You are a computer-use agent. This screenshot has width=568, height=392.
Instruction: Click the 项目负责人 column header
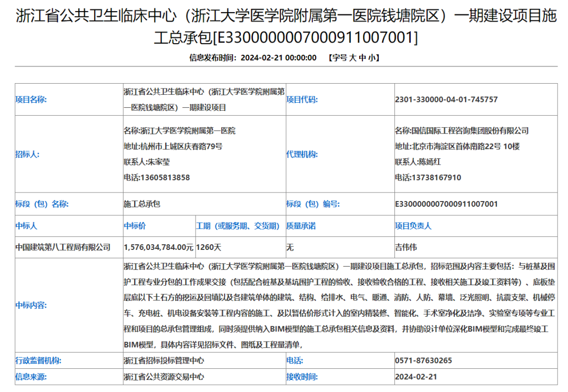tap(413, 226)
